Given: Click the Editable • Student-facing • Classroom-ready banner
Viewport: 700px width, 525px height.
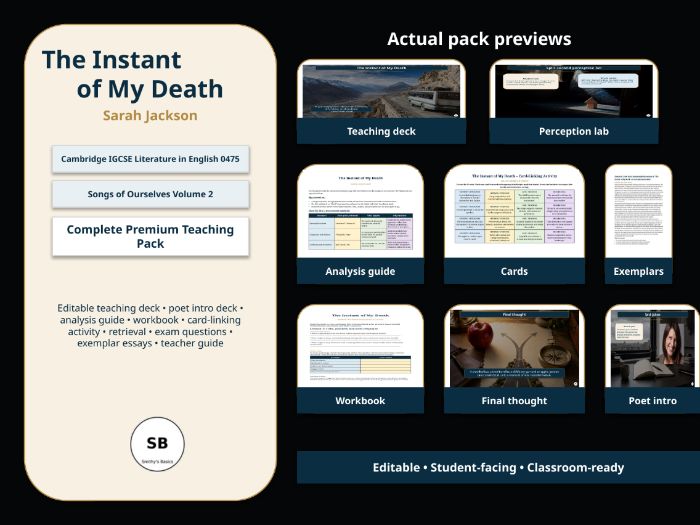Looking at the screenshot, I should click(498, 467).
